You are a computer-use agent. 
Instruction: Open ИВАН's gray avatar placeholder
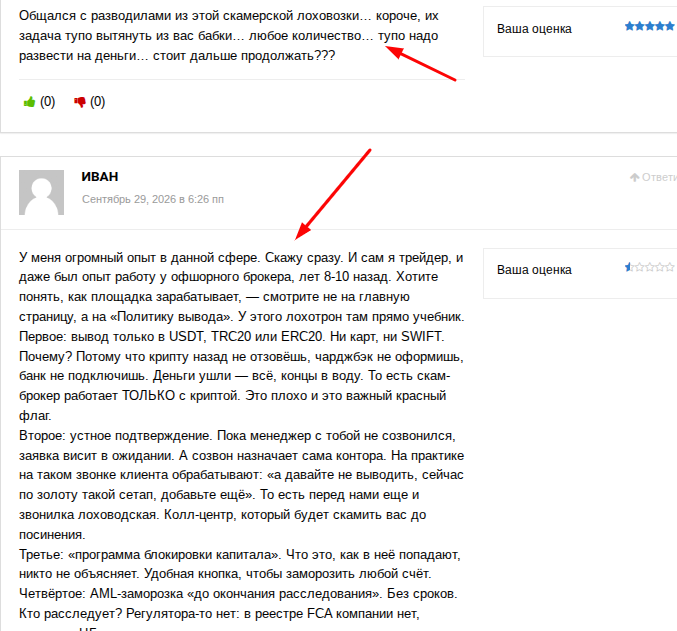click(41, 192)
